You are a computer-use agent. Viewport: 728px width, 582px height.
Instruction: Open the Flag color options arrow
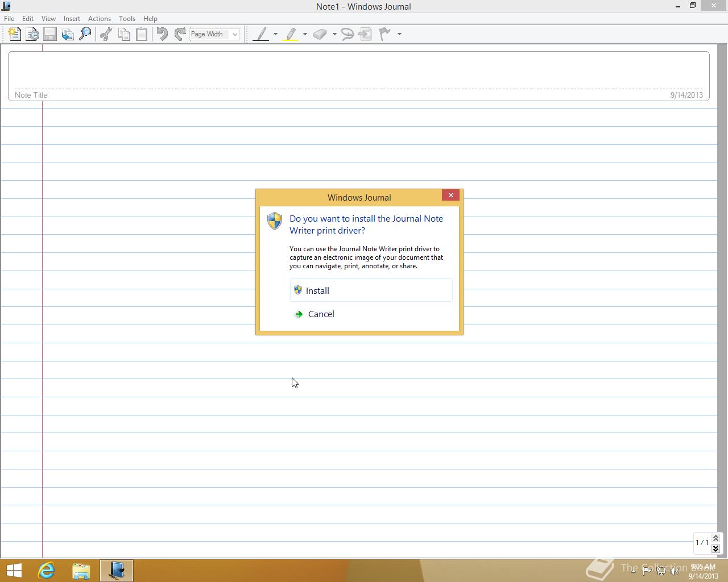tap(399, 34)
